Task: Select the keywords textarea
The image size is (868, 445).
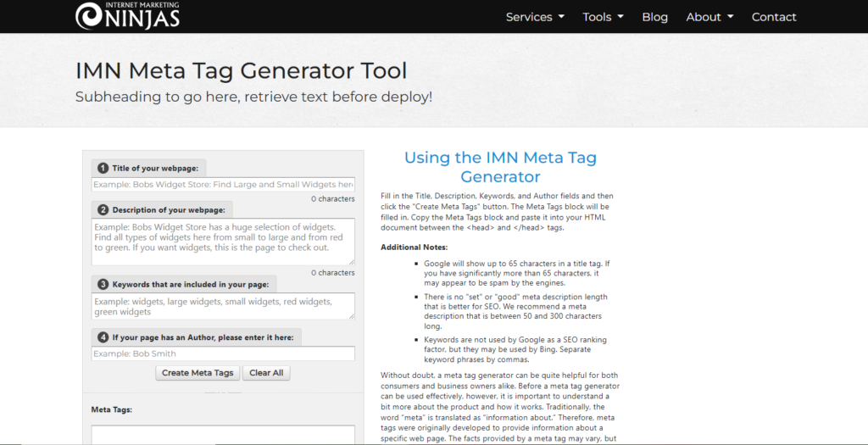Action: pyautogui.click(x=223, y=306)
